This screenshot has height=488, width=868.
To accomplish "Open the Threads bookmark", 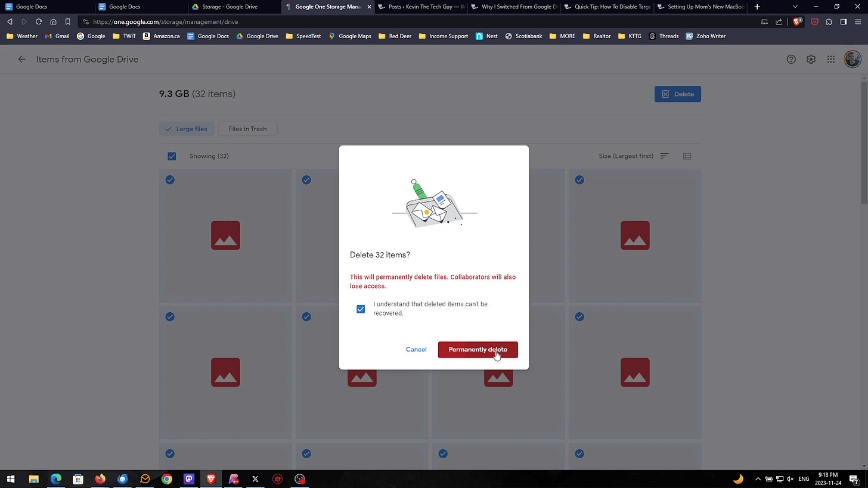I will click(664, 36).
